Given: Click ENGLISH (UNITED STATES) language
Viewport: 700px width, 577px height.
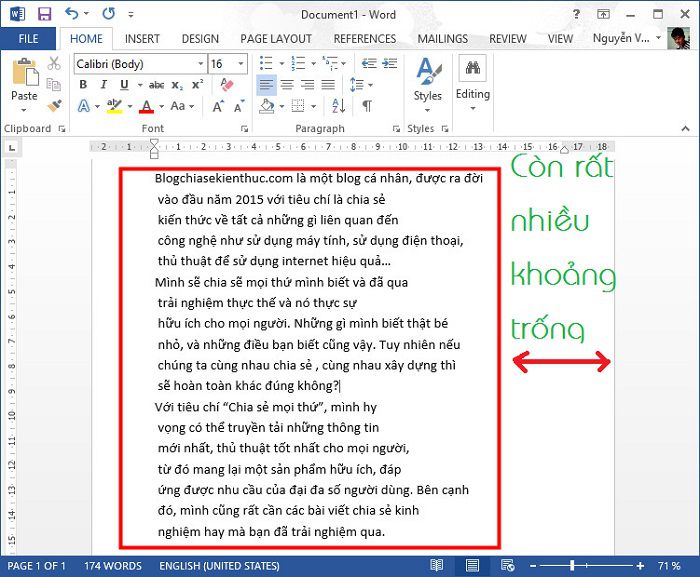Looking at the screenshot, I should pos(219,566).
